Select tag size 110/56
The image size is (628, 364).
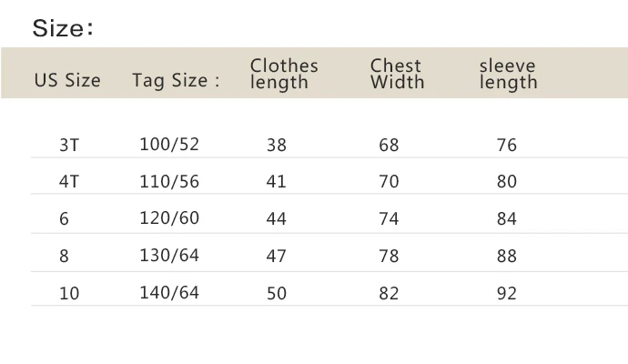click(x=169, y=181)
